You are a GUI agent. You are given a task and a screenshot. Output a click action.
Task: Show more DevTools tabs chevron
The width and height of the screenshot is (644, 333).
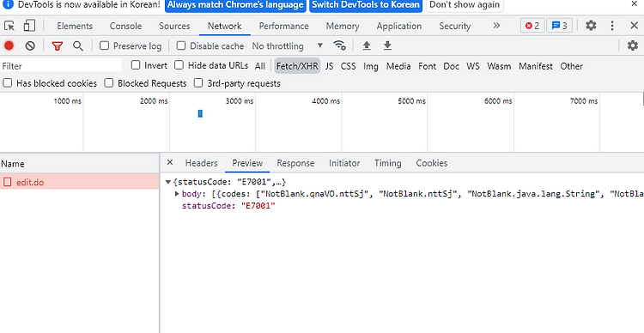pos(496,26)
